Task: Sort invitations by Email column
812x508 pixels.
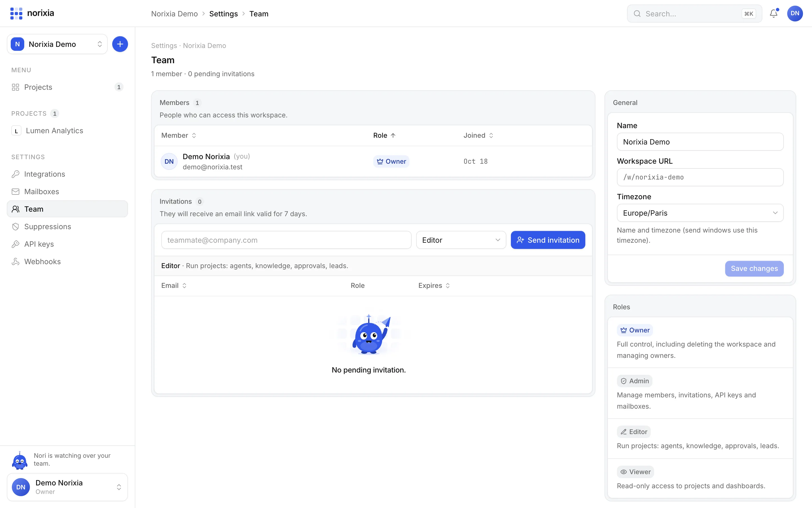Action: click(174, 286)
